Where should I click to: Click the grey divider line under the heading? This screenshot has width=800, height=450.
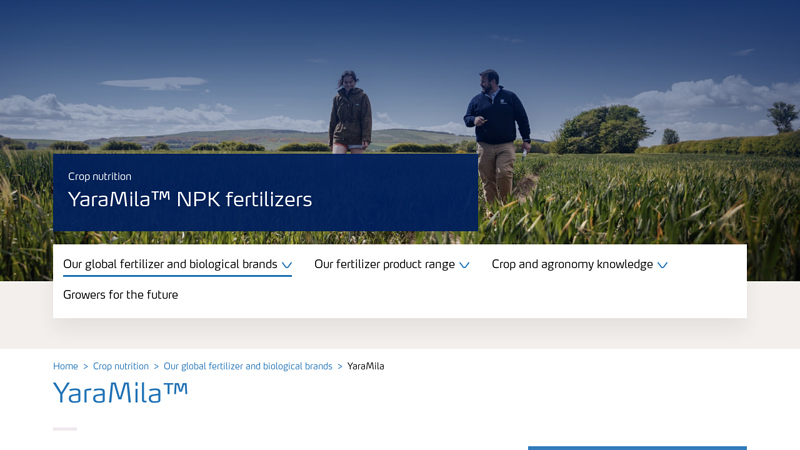tap(65, 429)
